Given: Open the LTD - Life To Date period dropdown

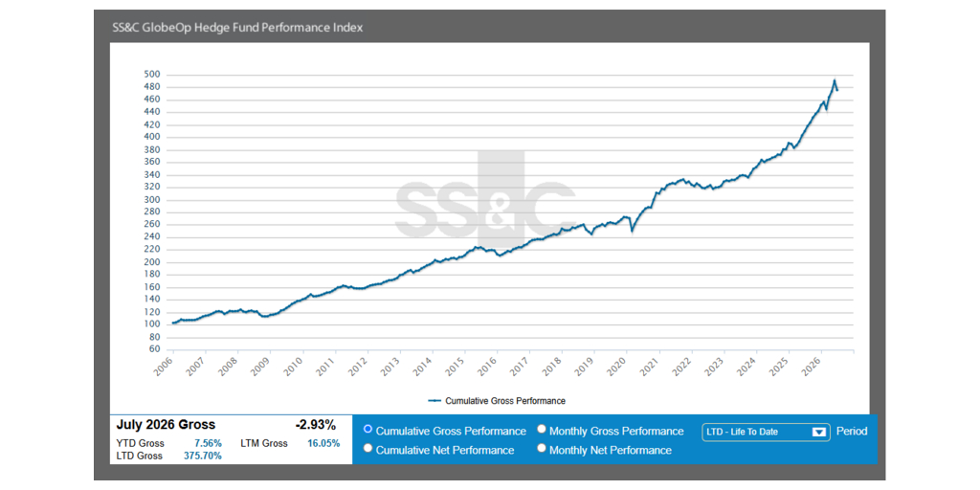Looking at the screenshot, I should click(766, 432).
